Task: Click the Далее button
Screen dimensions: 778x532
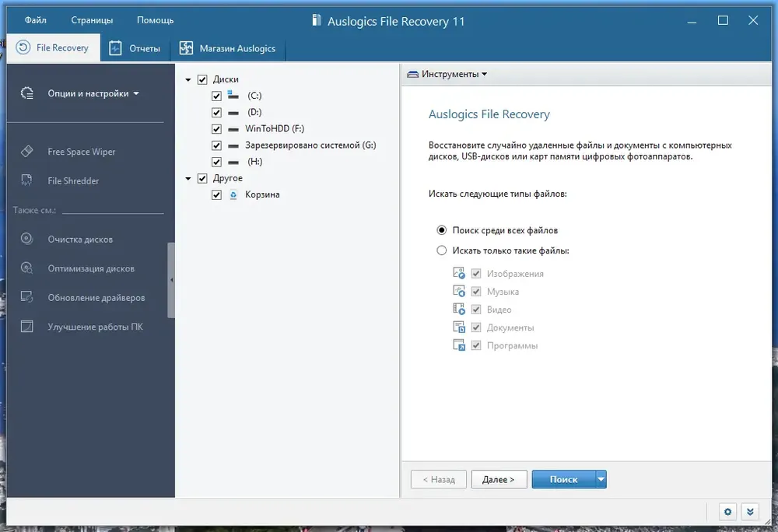Action: (x=499, y=479)
